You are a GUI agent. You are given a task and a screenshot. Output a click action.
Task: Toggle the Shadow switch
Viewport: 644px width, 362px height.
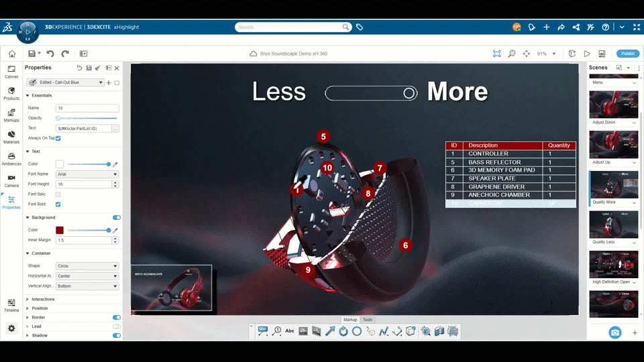tap(117, 335)
